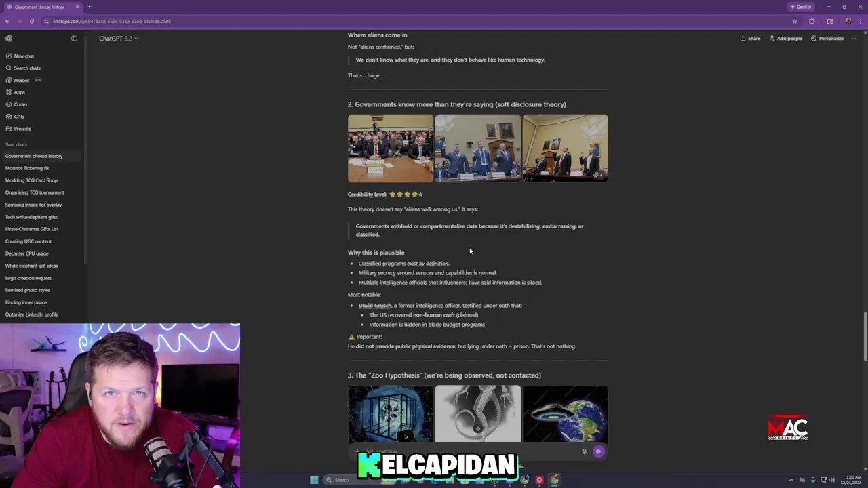Open Windows Start menu
868x488 pixels.
[x=314, y=480]
